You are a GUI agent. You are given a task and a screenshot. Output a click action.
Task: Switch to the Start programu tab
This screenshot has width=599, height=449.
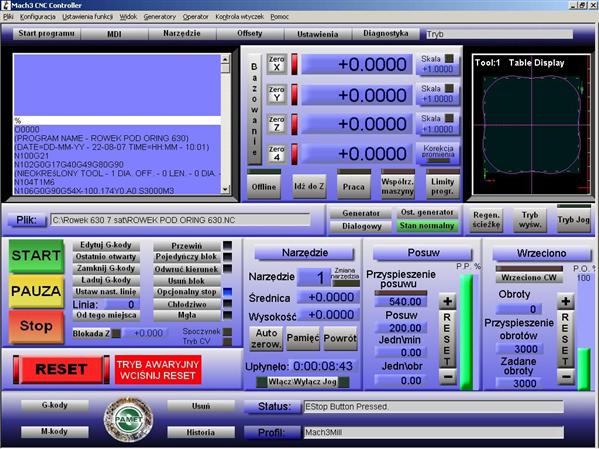pyautogui.click(x=47, y=34)
